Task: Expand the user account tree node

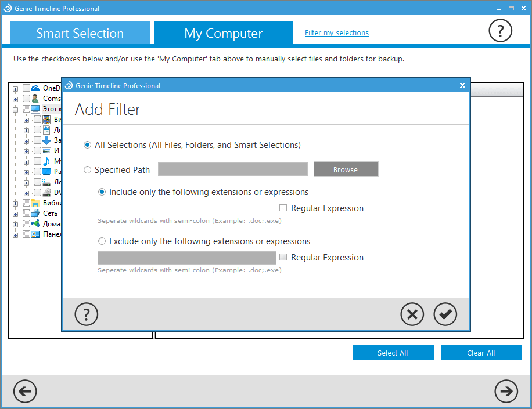Action: [15, 99]
